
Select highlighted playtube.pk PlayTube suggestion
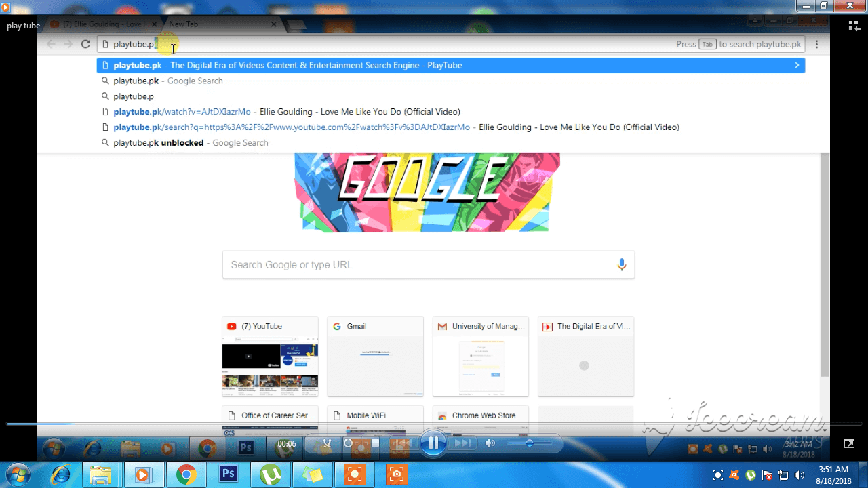[451, 65]
